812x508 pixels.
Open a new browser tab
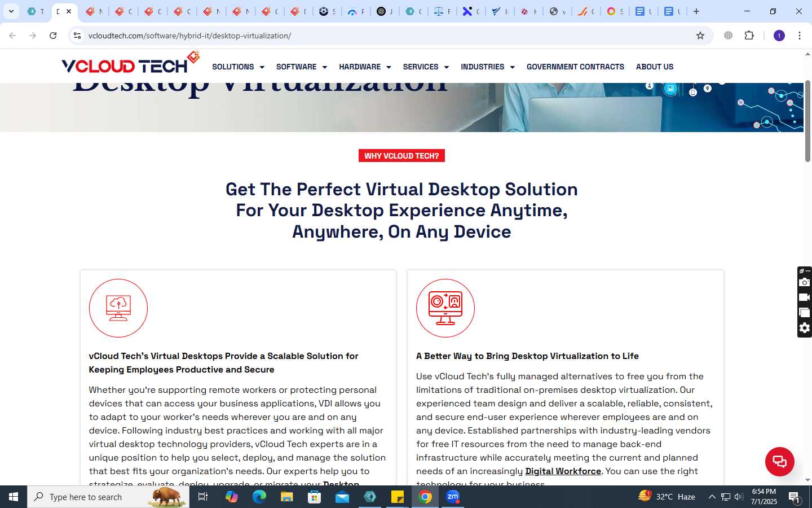696,11
